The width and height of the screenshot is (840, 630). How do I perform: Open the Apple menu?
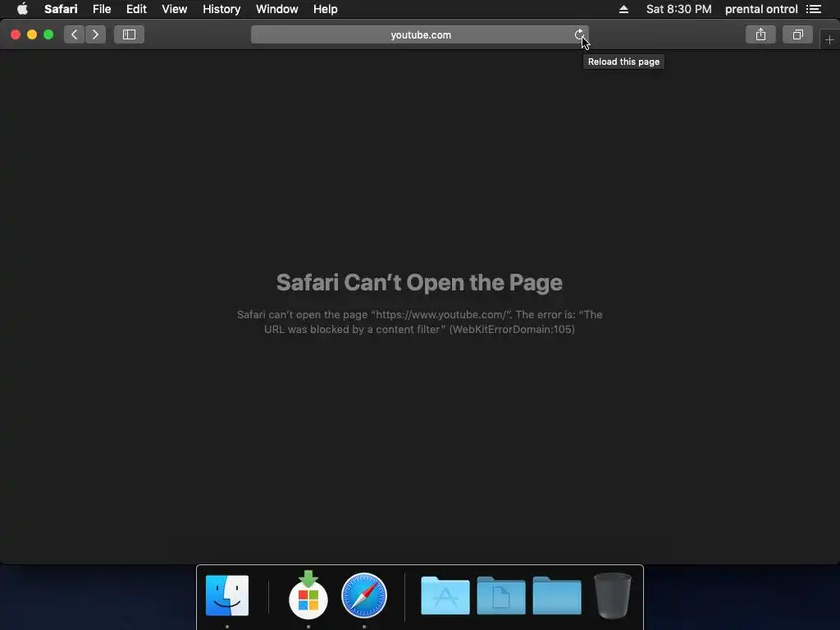pos(22,9)
